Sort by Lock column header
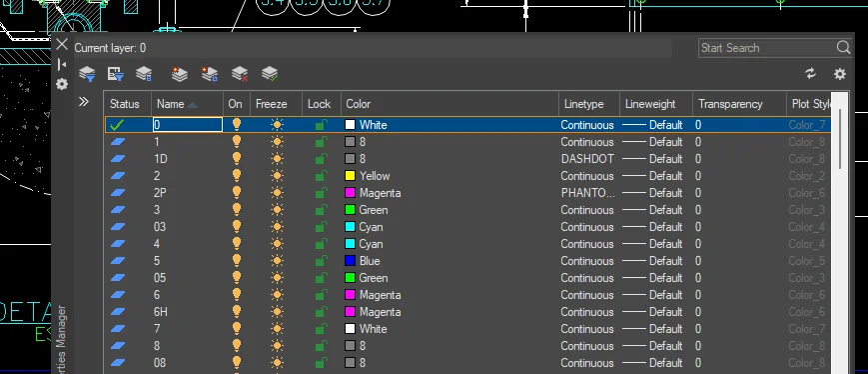 pyautogui.click(x=322, y=104)
